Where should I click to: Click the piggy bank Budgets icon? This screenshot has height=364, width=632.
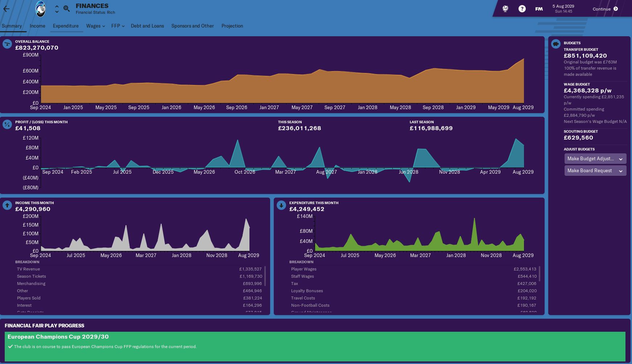555,44
